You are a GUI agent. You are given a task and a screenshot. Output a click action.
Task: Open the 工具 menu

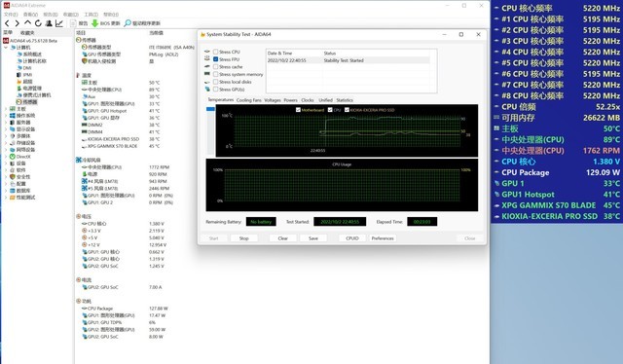coord(91,15)
